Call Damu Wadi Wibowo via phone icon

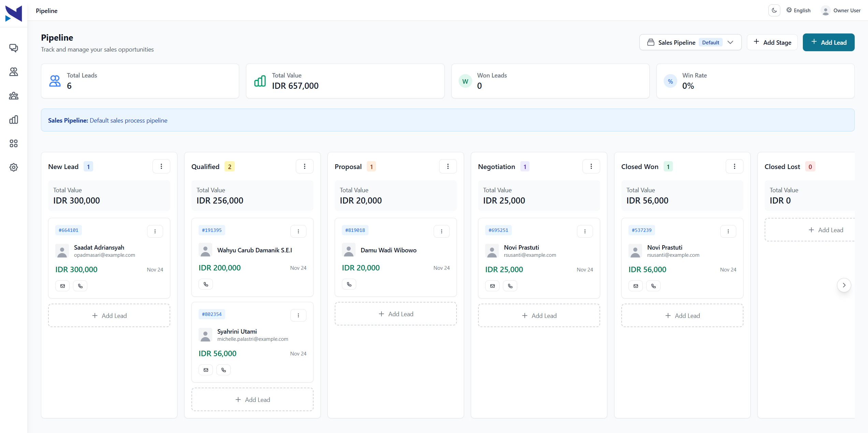pyautogui.click(x=349, y=284)
